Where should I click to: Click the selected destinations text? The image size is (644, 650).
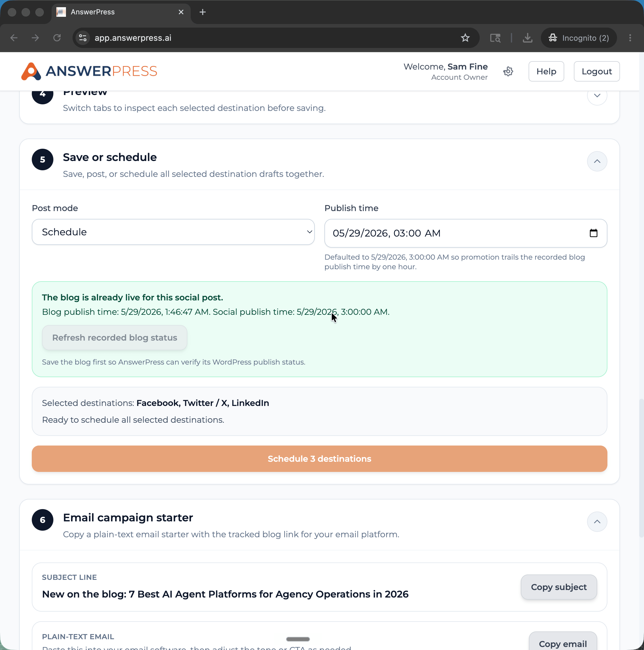pos(155,403)
